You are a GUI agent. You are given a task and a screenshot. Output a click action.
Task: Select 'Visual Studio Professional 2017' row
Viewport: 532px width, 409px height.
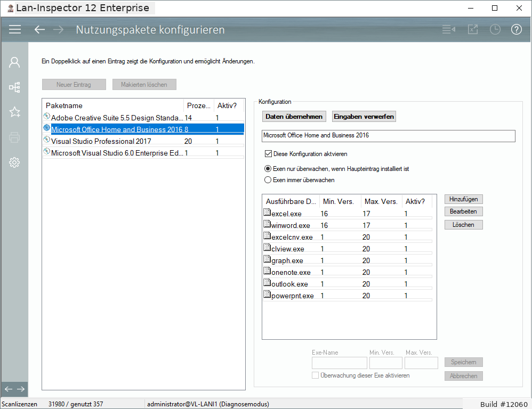click(143, 141)
